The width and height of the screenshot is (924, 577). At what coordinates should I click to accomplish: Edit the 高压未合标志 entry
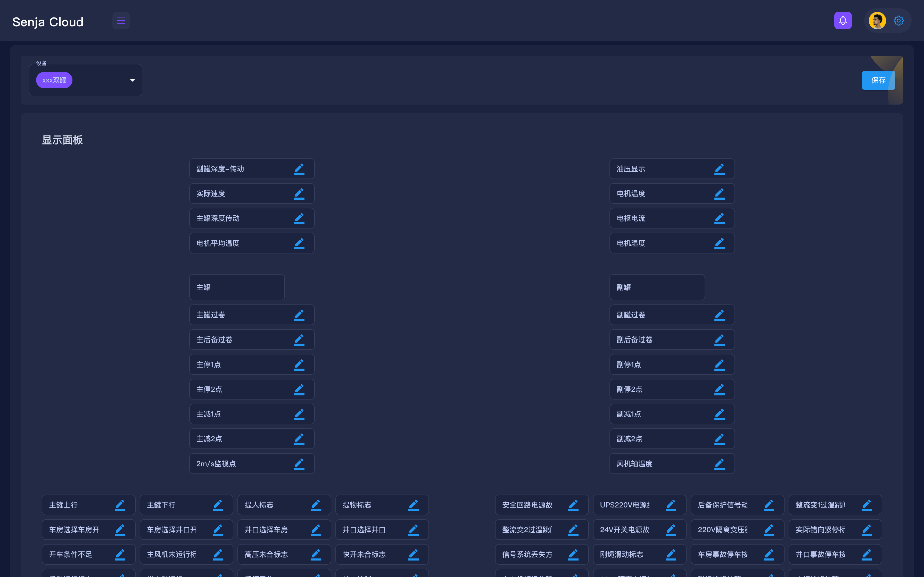(x=315, y=555)
